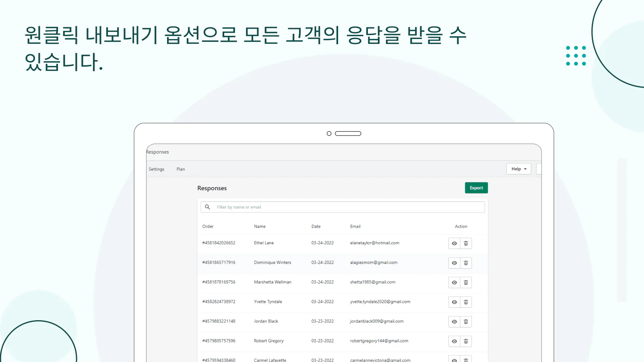Click the Name column header
This screenshot has width=644, height=362.
(x=260, y=226)
